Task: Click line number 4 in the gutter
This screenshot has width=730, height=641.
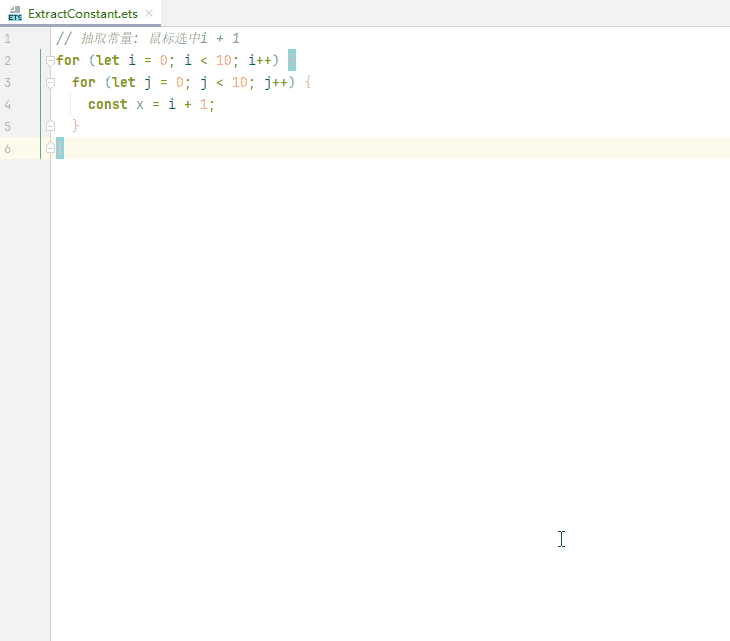Action: pyautogui.click(x=8, y=105)
